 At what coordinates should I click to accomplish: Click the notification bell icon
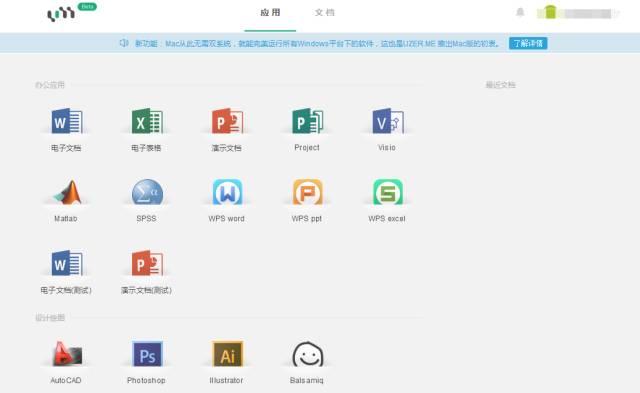520,12
